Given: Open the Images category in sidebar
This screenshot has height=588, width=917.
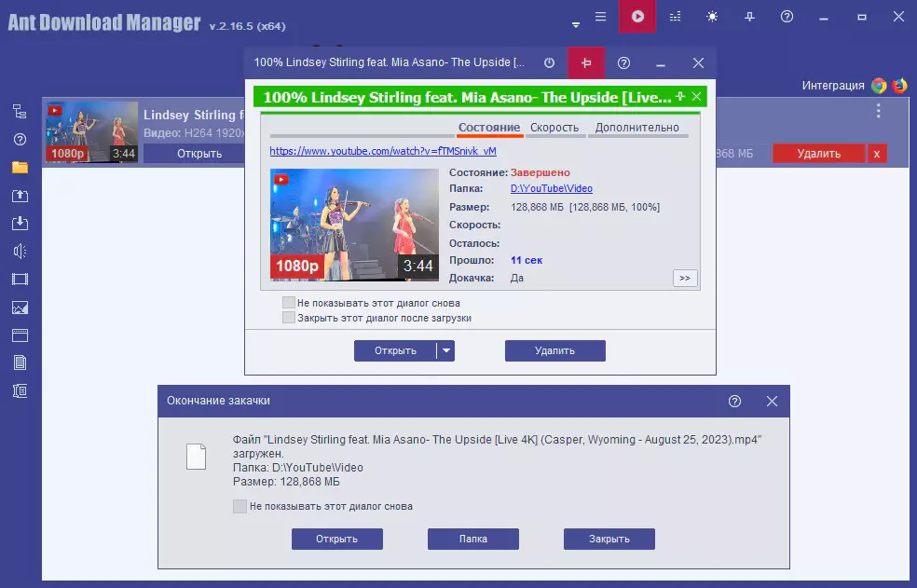Looking at the screenshot, I should pyautogui.click(x=20, y=308).
